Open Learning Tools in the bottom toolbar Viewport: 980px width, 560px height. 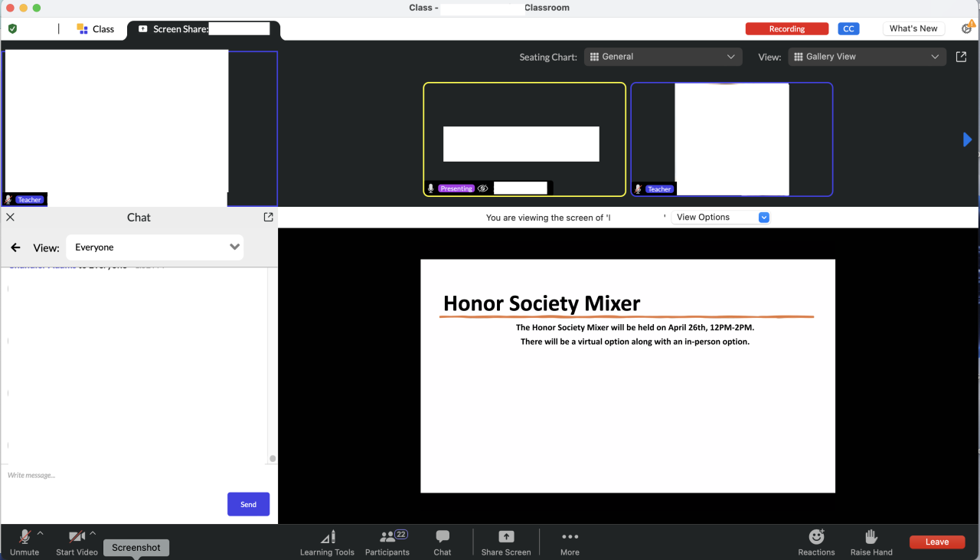[327, 542]
